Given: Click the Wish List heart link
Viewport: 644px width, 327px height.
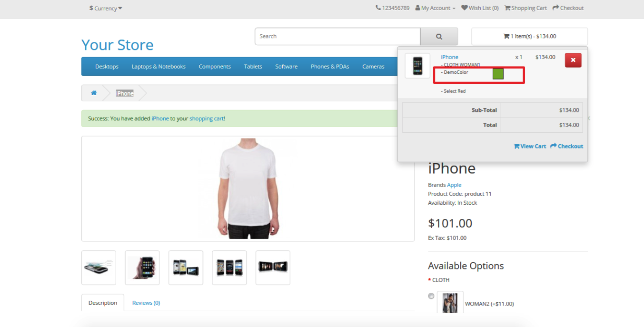Looking at the screenshot, I should click(x=480, y=8).
